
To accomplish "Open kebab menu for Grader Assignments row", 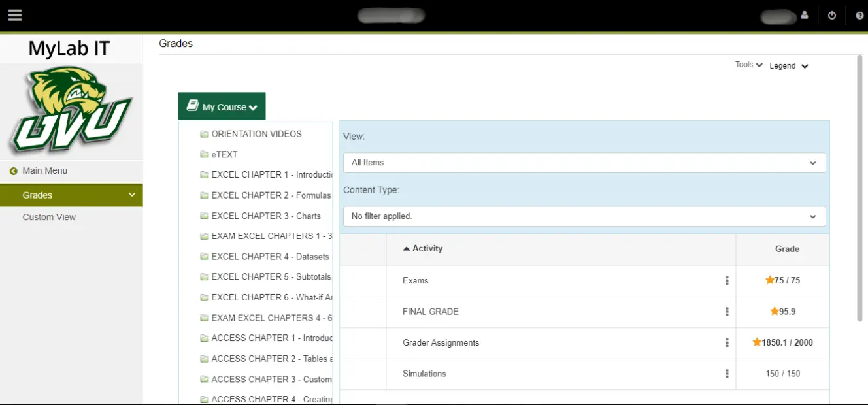I will click(727, 343).
